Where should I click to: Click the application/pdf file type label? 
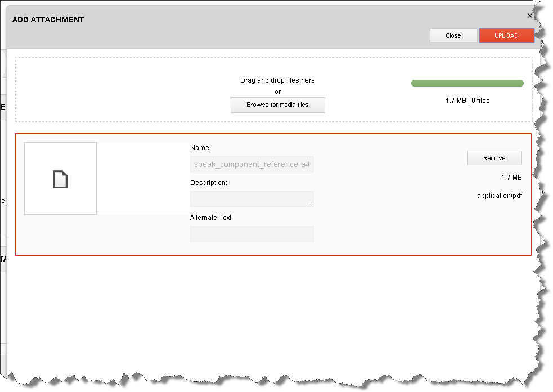coord(499,196)
